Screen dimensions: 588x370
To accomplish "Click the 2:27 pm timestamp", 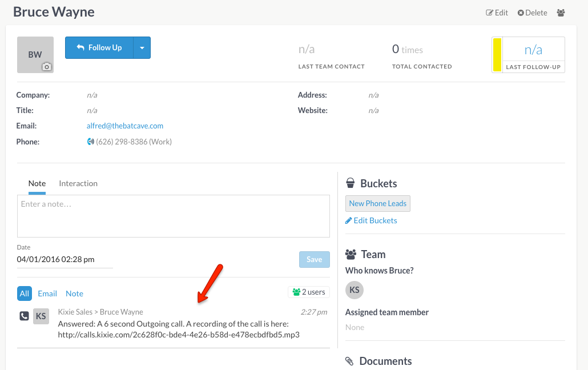I will pyautogui.click(x=314, y=312).
